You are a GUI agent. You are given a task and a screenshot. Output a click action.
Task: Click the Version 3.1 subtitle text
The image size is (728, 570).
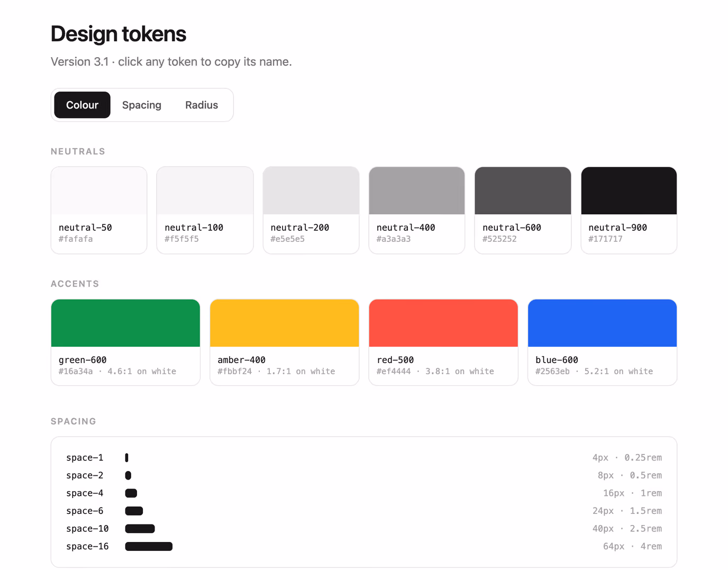(171, 62)
